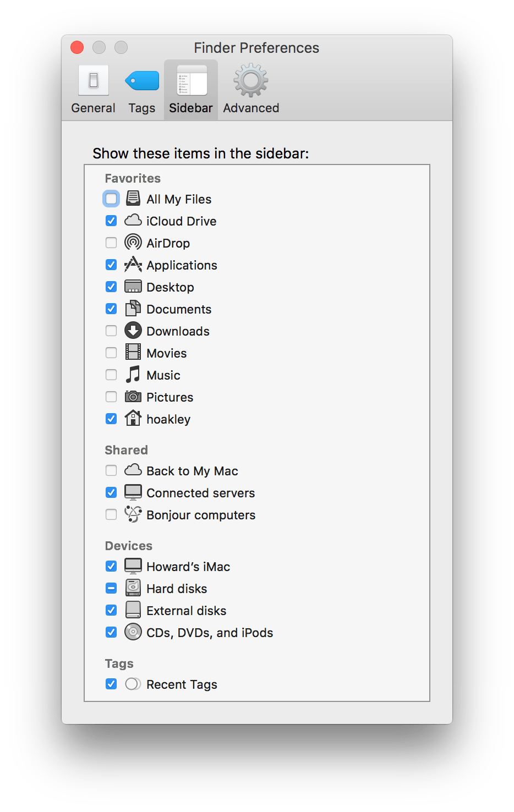Screen dimensions: 514x812
Task: Disable the Connected servers checkbox
Action: coord(111,492)
